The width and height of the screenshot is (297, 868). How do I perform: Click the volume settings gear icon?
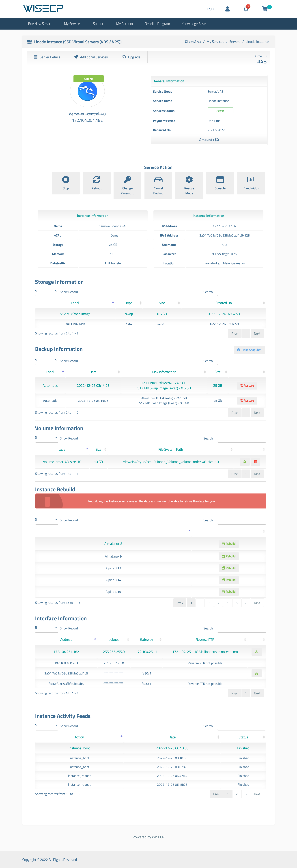tap(245, 462)
